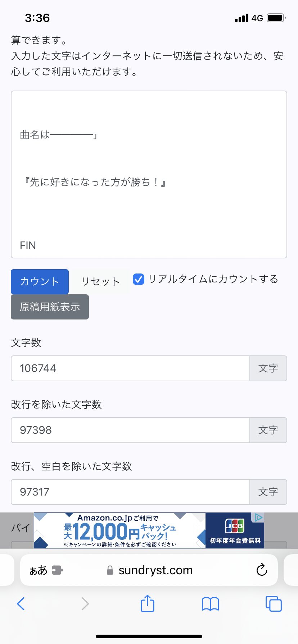Select the 改行を除いた文字数 field showing 97398
The height and width of the screenshot is (644, 298).
(130, 430)
